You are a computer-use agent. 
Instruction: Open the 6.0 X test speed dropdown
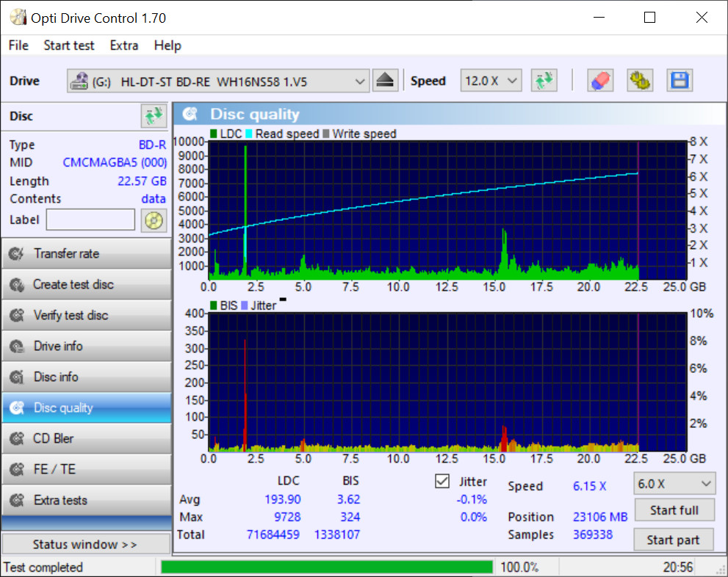click(x=674, y=484)
